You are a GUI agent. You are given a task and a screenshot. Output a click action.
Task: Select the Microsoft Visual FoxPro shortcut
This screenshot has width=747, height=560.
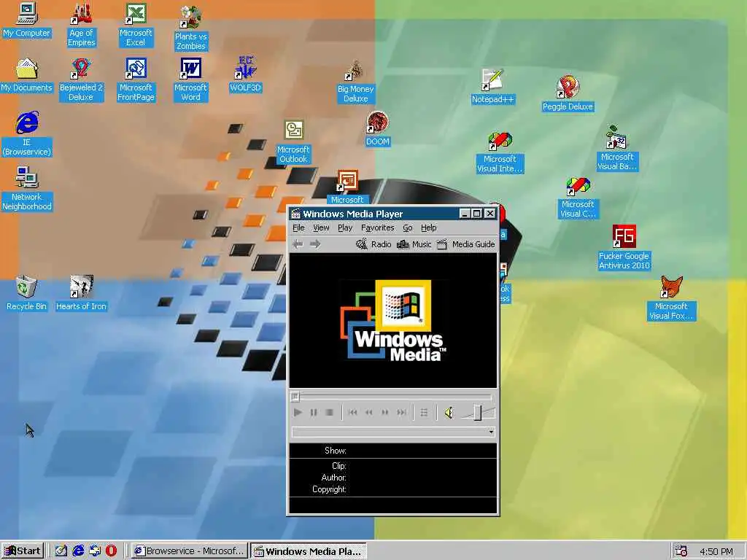[x=671, y=298]
